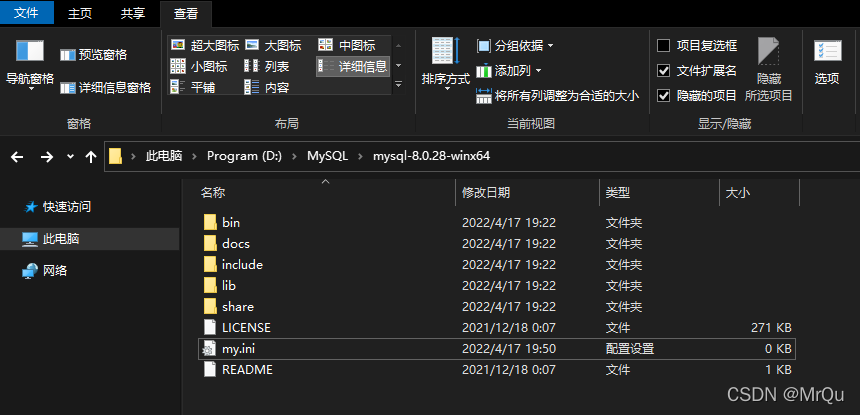Click MySQL breadcrumb in address bar
This screenshot has width=860, height=415.
[327, 156]
